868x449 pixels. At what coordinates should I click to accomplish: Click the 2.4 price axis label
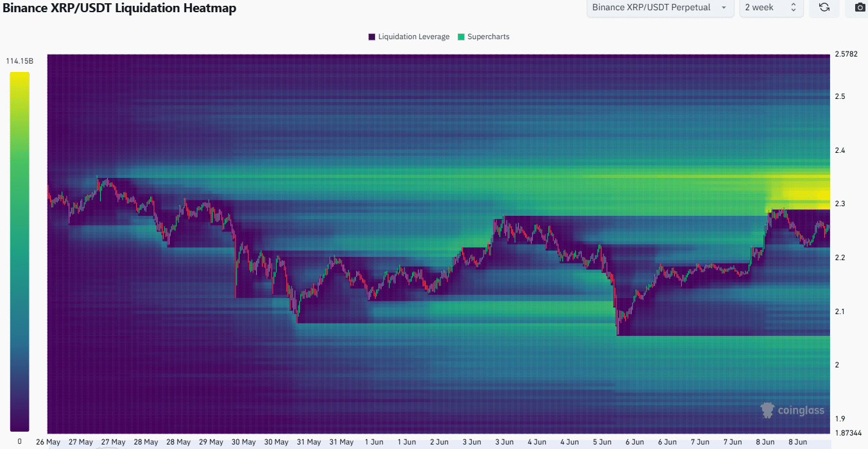(839, 150)
